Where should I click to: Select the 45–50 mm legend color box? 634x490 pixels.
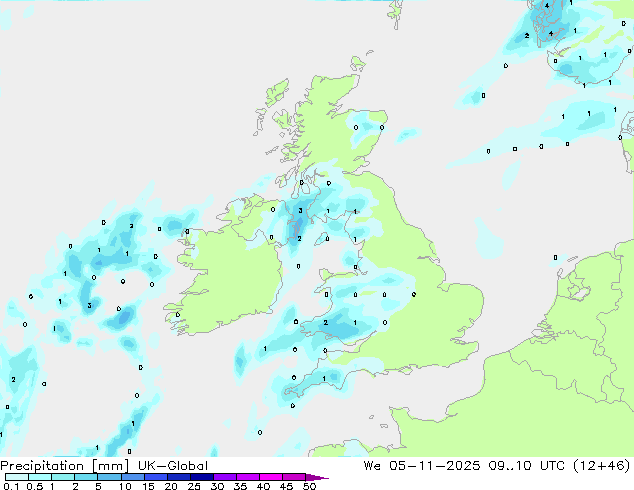(x=294, y=477)
